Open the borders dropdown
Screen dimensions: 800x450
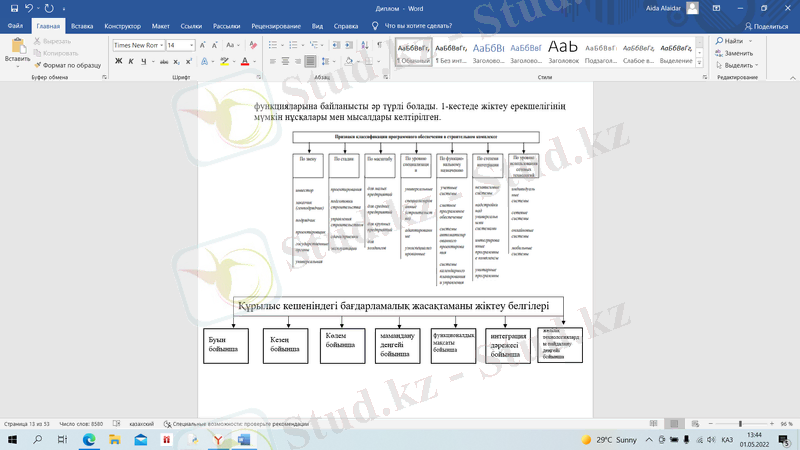[x=379, y=61]
